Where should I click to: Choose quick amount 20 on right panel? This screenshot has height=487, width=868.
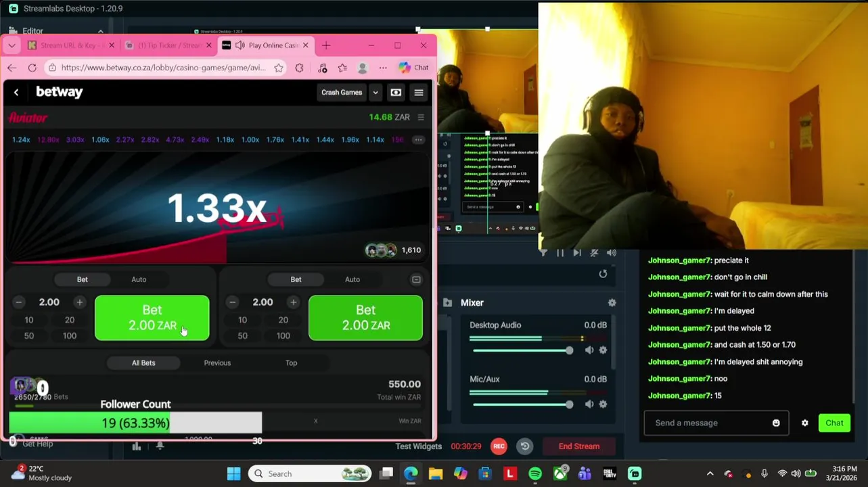(283, 320)
